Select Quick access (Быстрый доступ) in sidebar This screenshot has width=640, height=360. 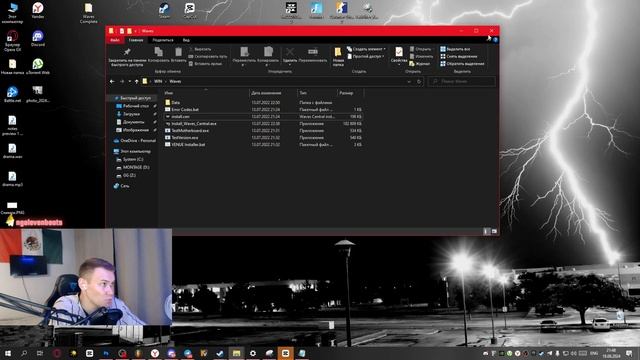[133, 98]
